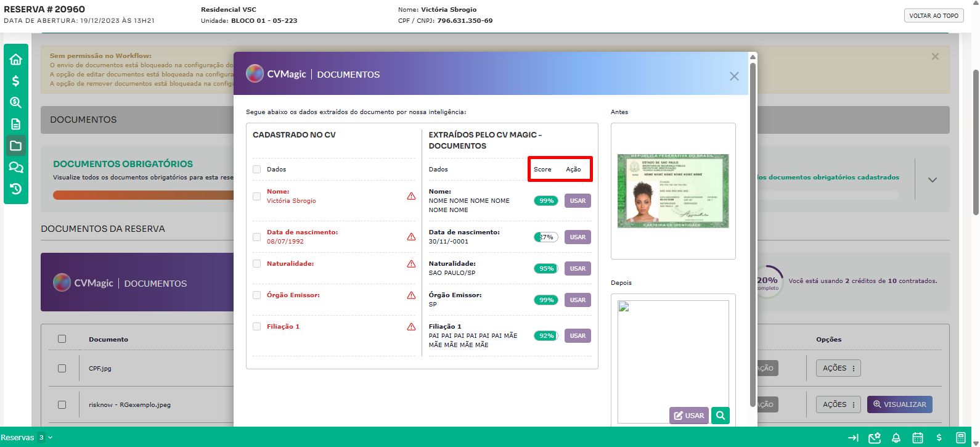Image resolution: width=980 pixels, height=447 pixels.
Task: Click the VOLTAR AO TOPO button
Action: [x=934, y=15]
